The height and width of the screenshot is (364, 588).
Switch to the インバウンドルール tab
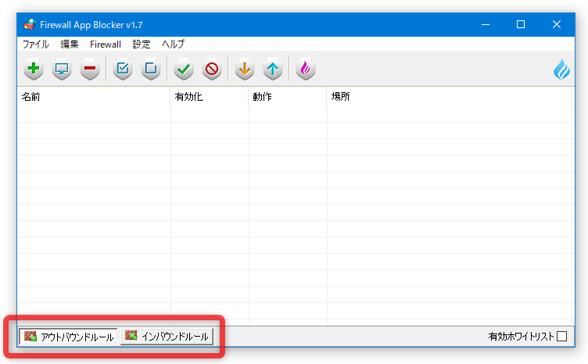[x=167, y=337]
